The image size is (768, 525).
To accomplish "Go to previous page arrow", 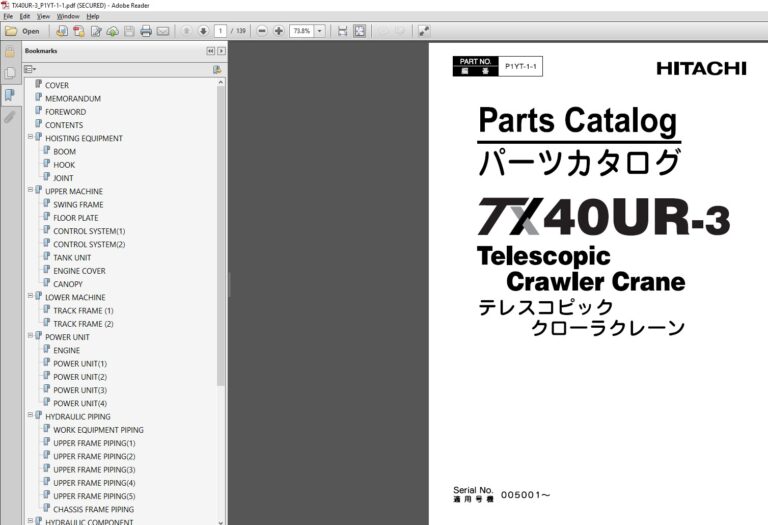I will 187,31.
